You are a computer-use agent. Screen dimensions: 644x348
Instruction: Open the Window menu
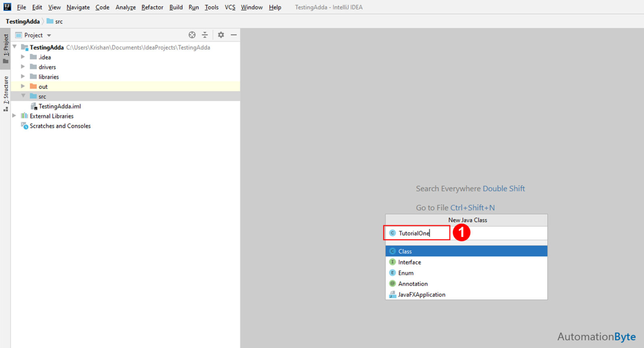(252, 7)
